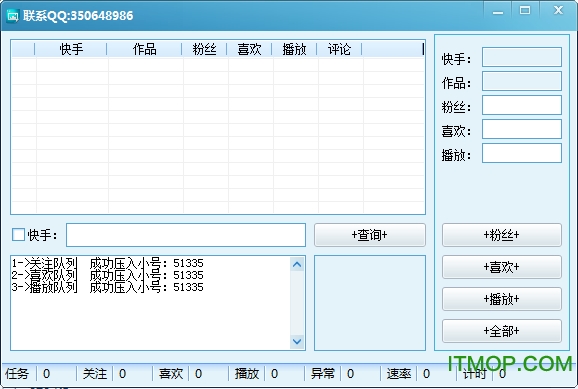Close the window
This screenshot has height=389, width=578.
[558, 11]
